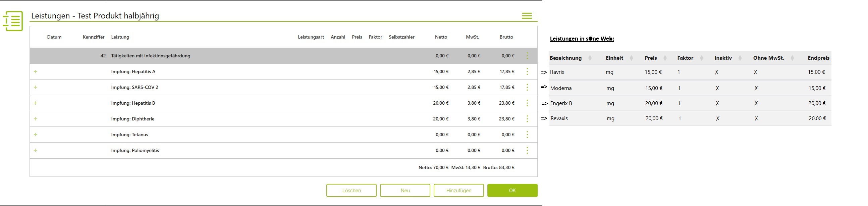Click the Leistungsart column header

(311, 37)
